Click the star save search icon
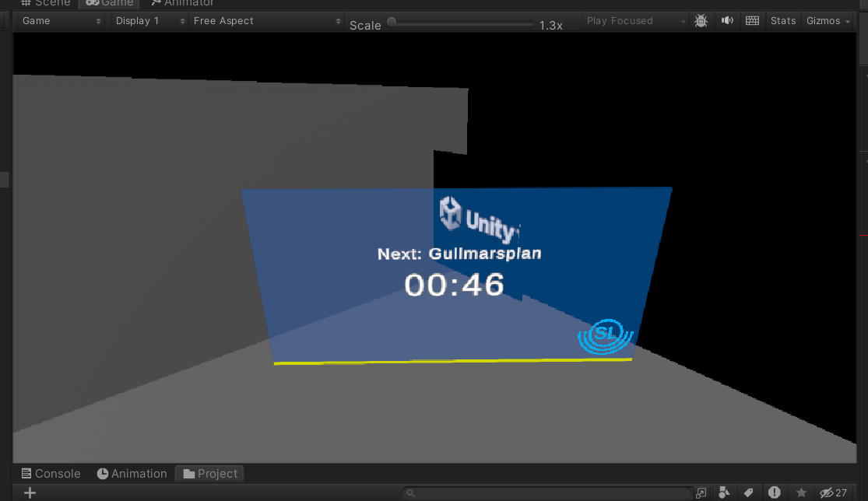868x501 pixels. click(801, 492)
